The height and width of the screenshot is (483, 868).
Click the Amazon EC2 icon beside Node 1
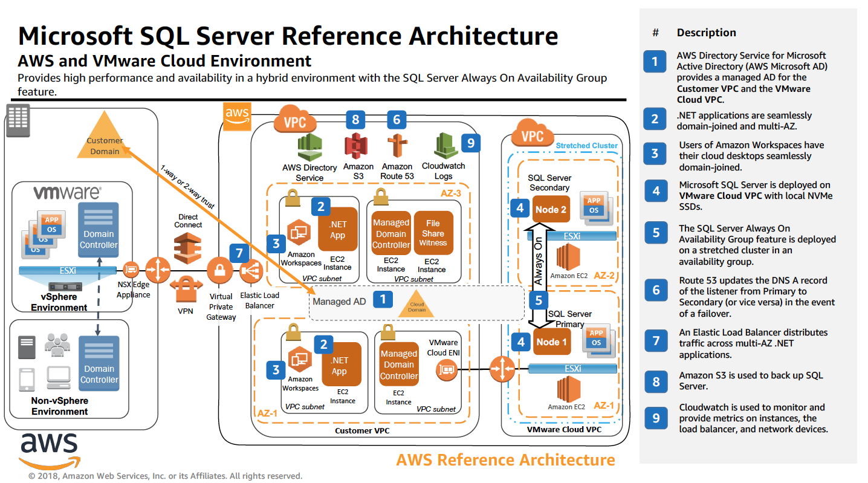[568, 389]
